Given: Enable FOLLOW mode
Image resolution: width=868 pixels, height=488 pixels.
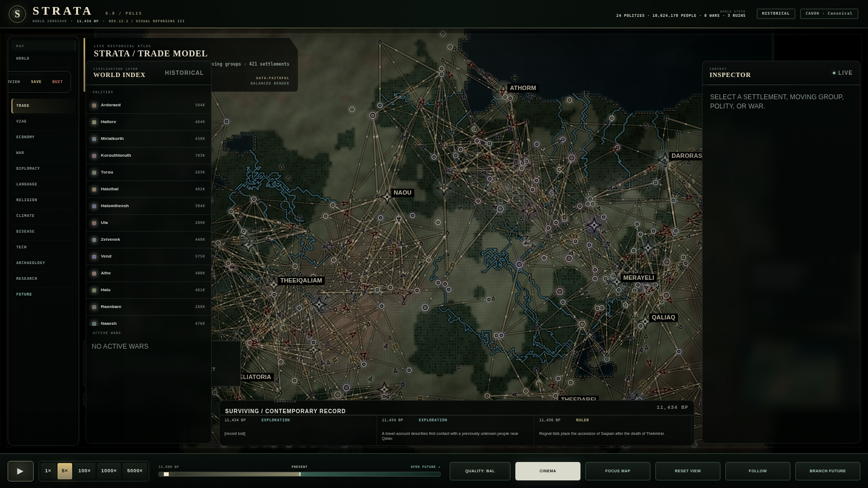Looking at the screenshot, I should (758, 471).
